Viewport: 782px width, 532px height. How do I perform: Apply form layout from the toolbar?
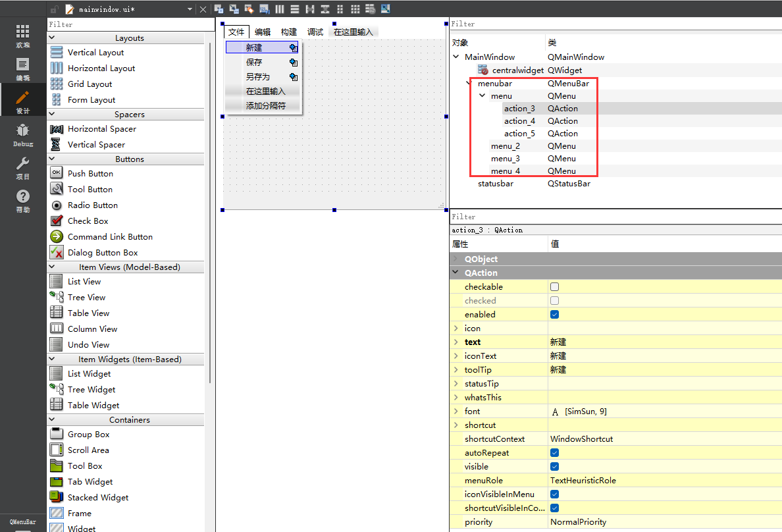340,9
